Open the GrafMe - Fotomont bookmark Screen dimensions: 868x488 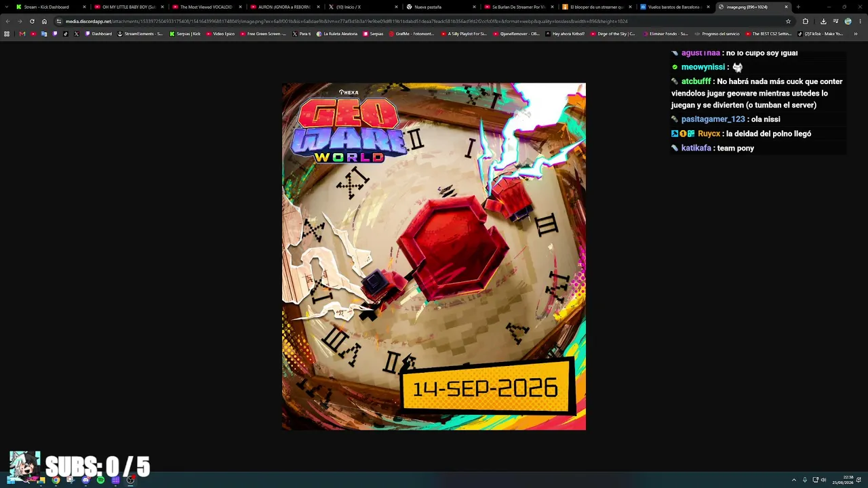point(412,34)
